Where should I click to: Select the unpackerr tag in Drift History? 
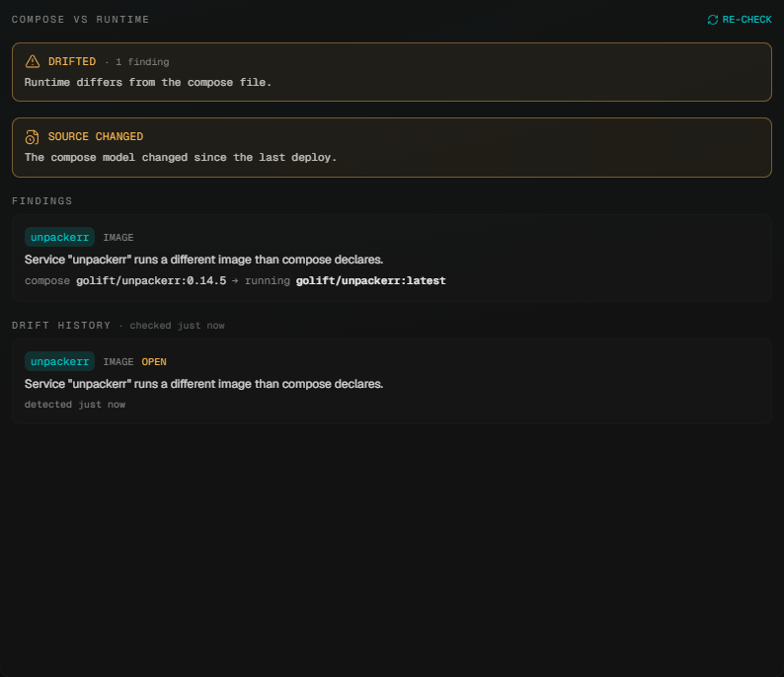point(59,362)
